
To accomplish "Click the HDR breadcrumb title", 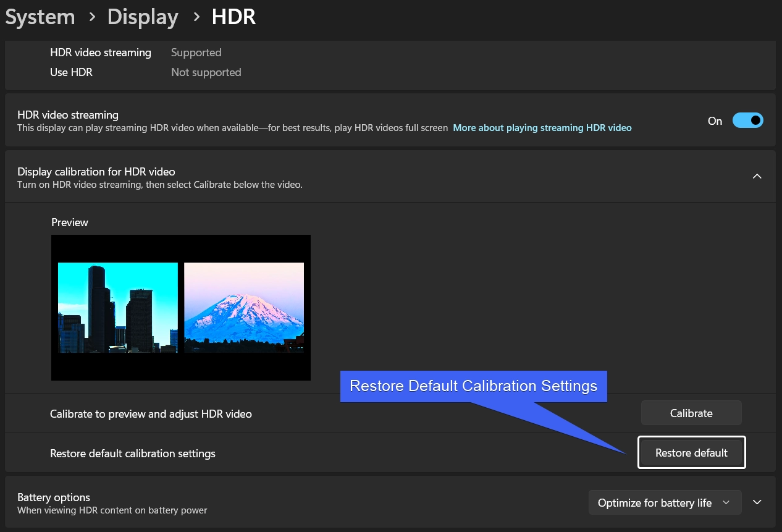I will (233, 17).
